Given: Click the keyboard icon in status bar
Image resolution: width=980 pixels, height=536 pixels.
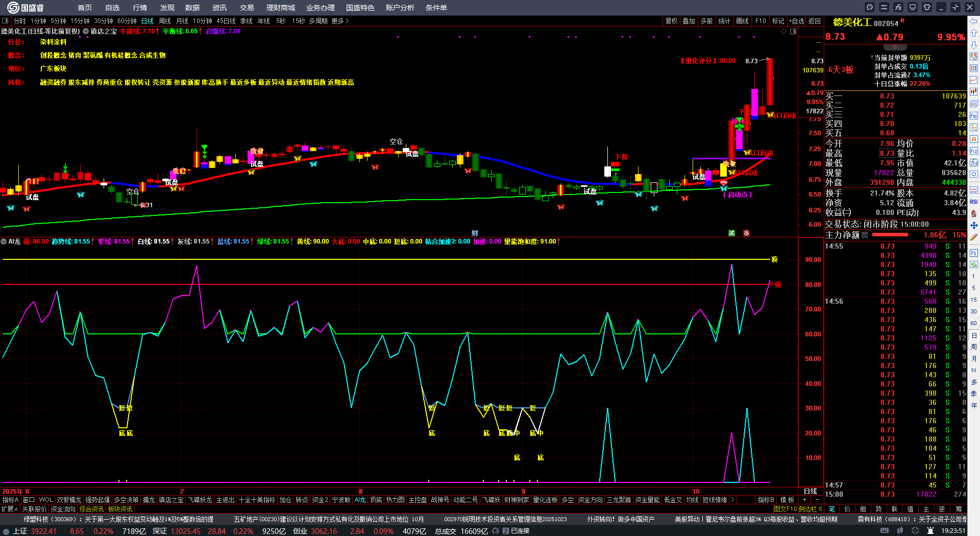Looking at the screenshot, I should point(885,531).
